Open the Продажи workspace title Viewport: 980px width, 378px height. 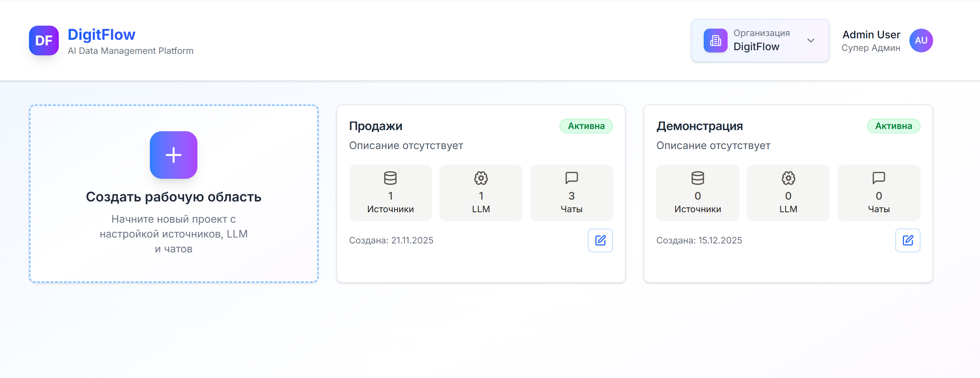tap(375, 126)
